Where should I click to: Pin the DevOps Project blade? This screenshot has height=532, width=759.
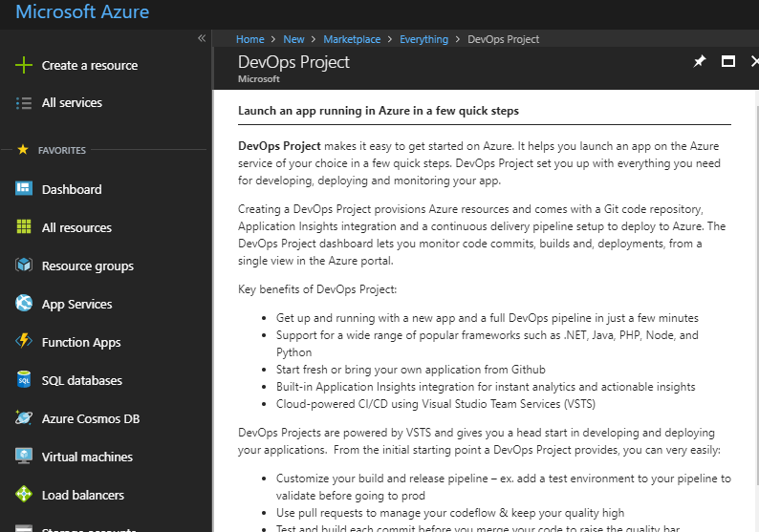pyautogui.click(x=700, y=61)
